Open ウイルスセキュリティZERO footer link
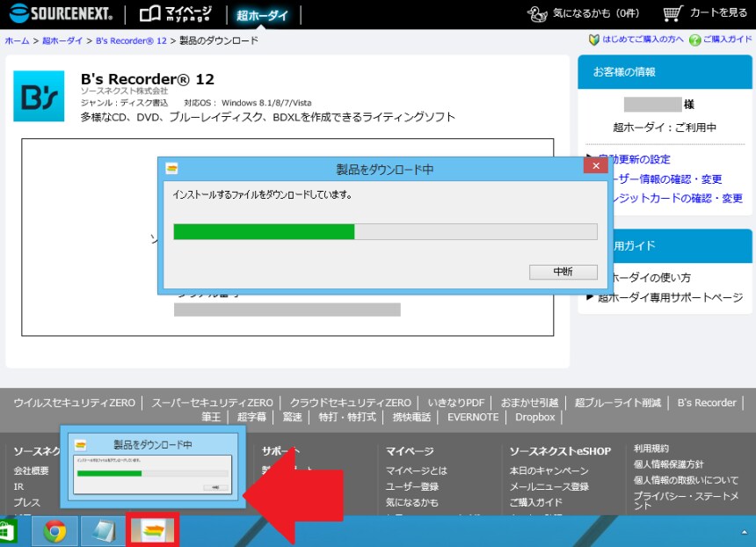Screen dimensions: 756x547 [x=74, y=403]
